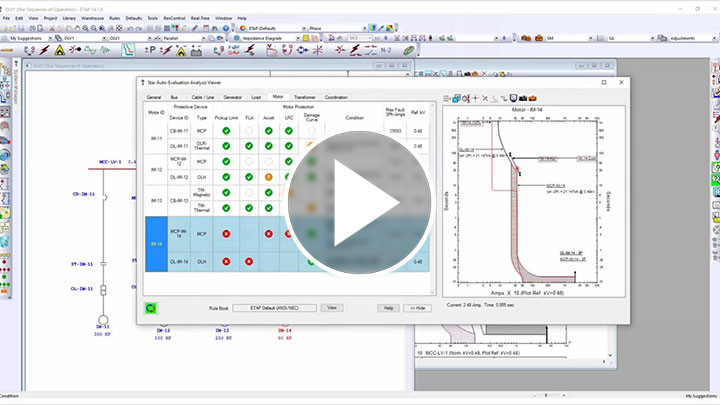The height and width of the screenshot is (405, 720).
Task: Select the CB-IM-11 device cell
Action: pyautogui.click(x=179, y=131)
